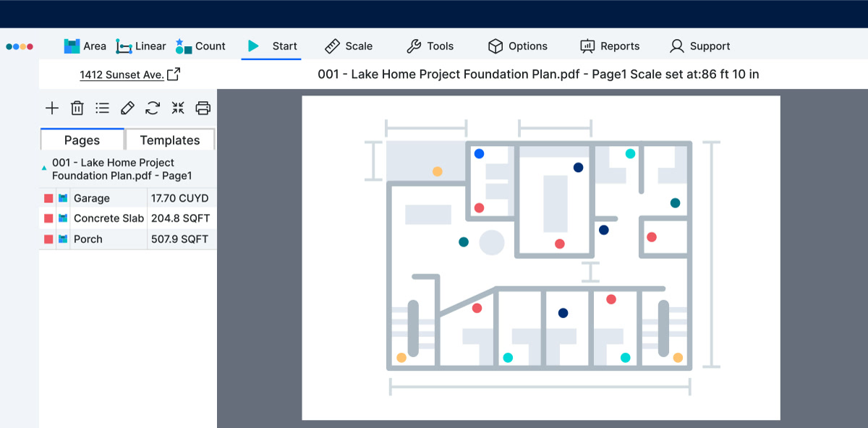
Task: Switch to the Pages tab
Action: click(82, 140)
